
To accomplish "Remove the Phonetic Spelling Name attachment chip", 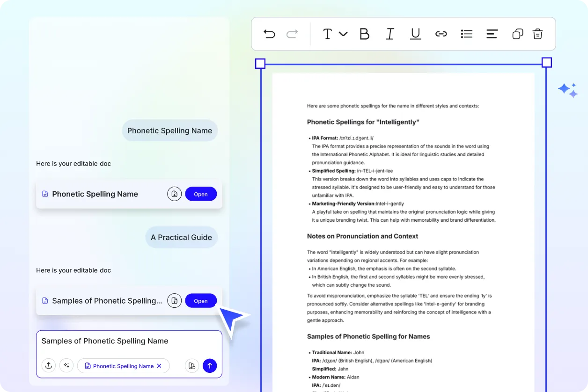I will tap(159, 366).
